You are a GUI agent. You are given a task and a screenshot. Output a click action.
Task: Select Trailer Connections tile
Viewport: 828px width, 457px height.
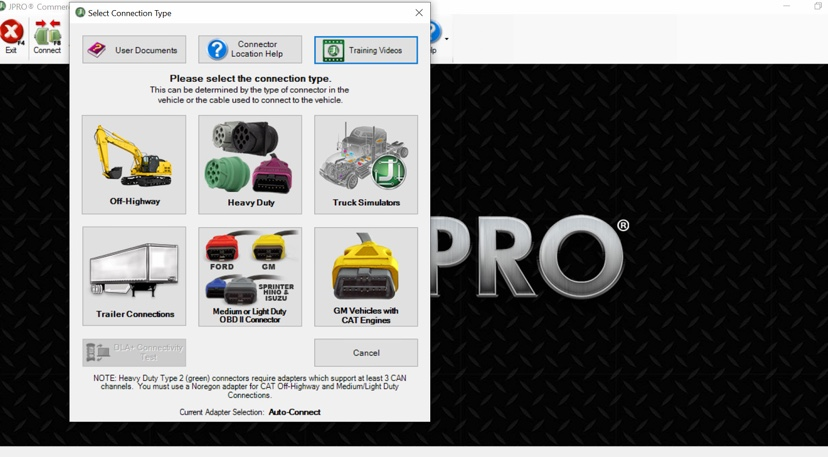tap(134, 276)
